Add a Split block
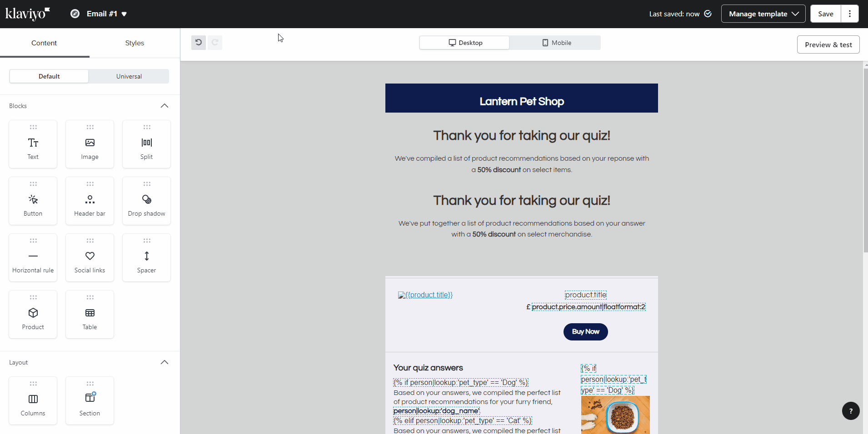 147,144
